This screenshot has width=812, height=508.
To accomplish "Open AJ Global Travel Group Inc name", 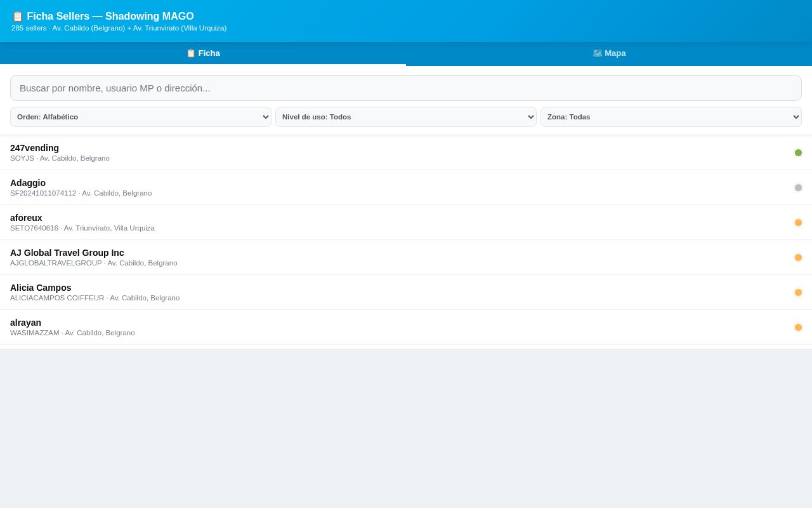I will tap(67, 253).
